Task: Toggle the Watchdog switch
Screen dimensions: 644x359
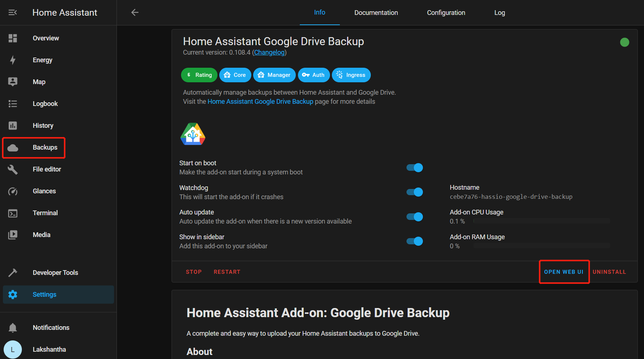Action: click(x=415, y=192)
